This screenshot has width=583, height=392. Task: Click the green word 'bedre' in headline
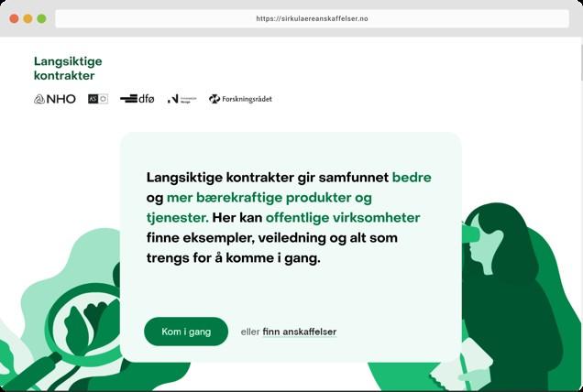pyautogui.click(x=412, y=178)
